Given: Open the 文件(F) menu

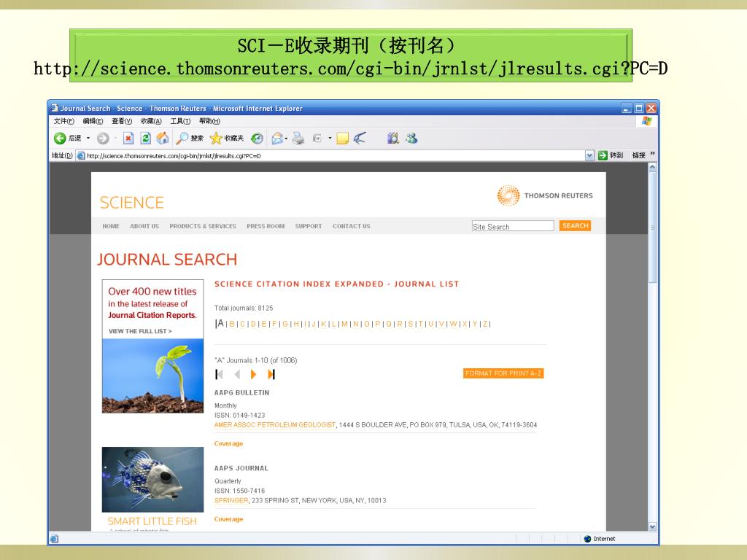Looking at the screenshot, I should tap(64, 121).
